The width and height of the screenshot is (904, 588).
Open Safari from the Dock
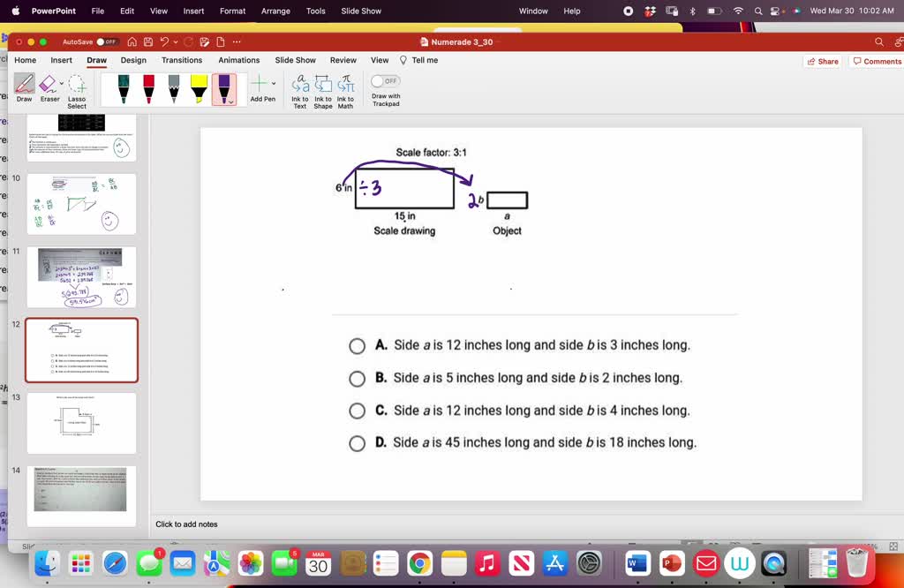(x=115, y=563)
